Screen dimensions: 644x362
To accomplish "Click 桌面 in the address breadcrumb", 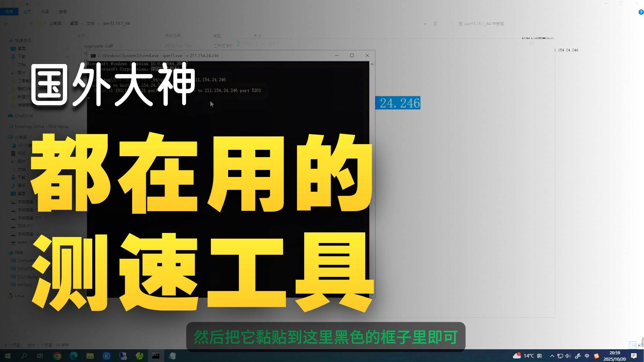I will pyautogui.click(x=74, y=23).
